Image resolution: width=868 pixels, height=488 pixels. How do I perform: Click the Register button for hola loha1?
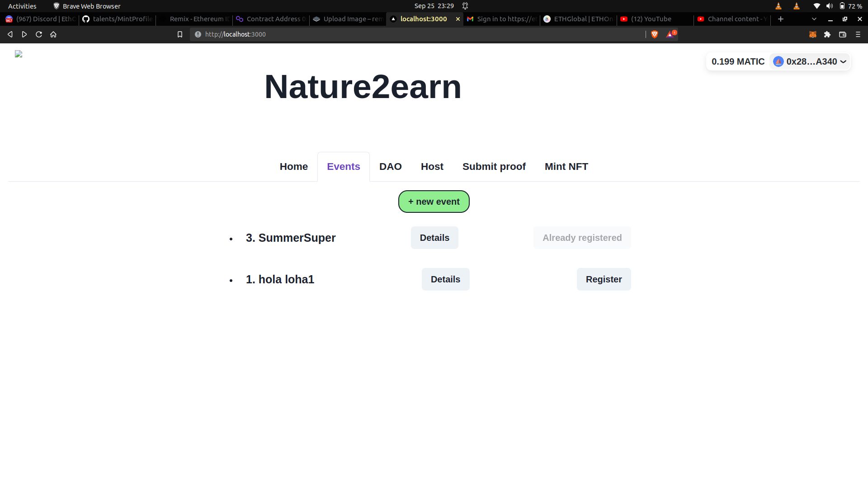pyautogui.click(x=604, y=279)
